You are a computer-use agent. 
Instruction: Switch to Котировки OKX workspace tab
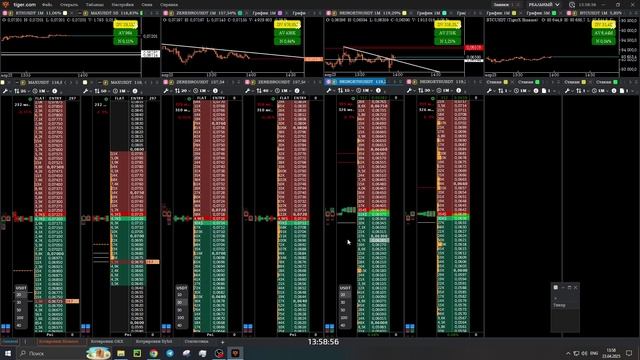pyautogui.click(x=107, y=341)
